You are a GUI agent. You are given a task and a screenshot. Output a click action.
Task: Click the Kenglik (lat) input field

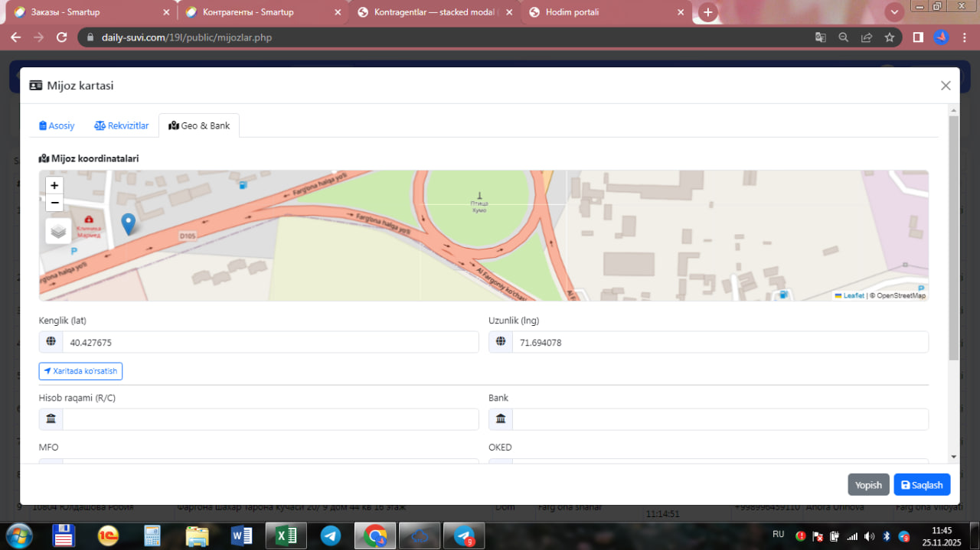[270, 343]
